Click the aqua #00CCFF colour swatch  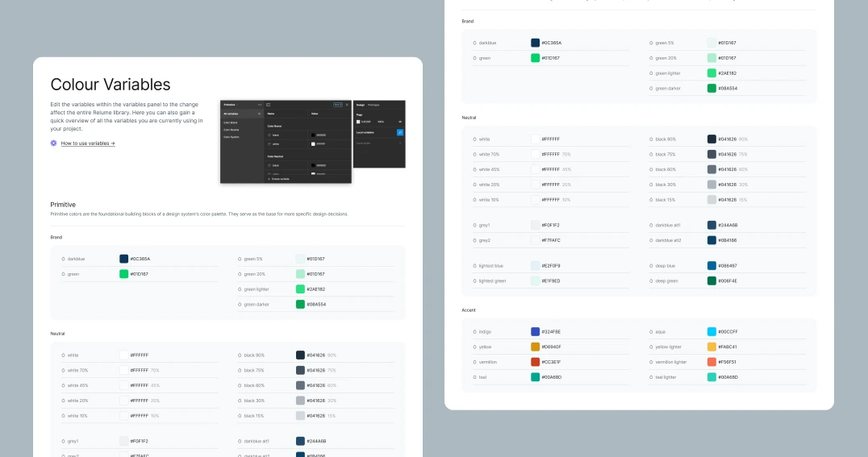click(x=712, y=332)
